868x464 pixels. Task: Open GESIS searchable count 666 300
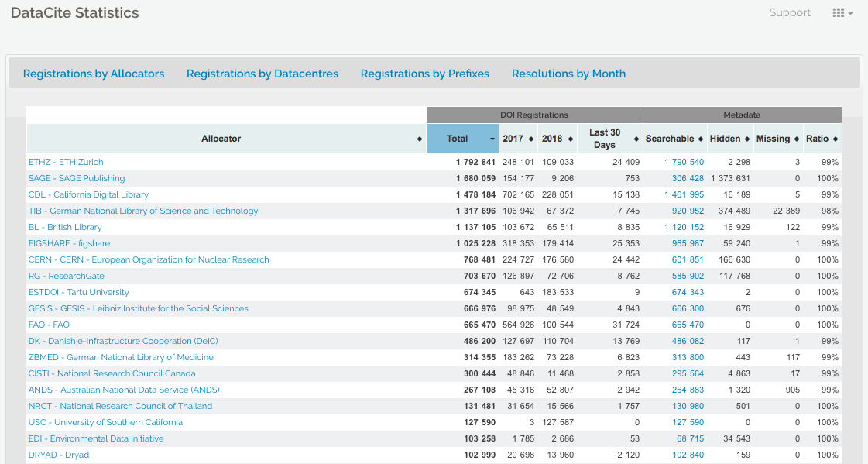click(688, 308)
